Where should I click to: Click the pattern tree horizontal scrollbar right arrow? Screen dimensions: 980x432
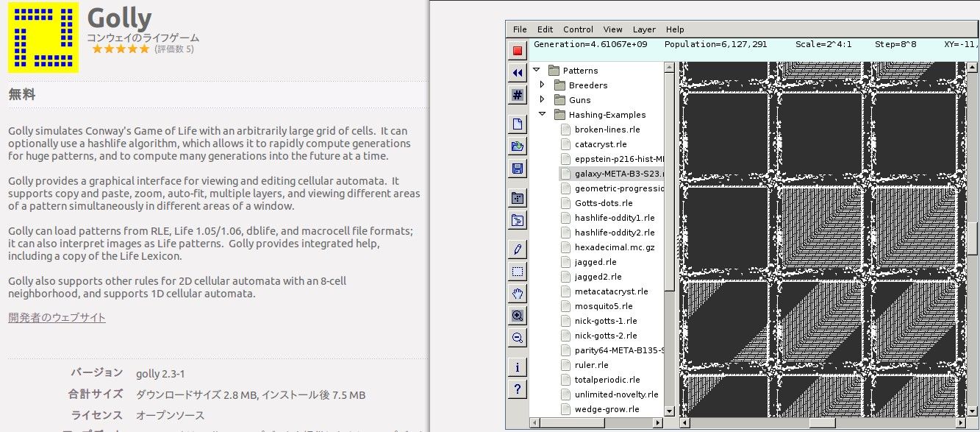(657, 422)
